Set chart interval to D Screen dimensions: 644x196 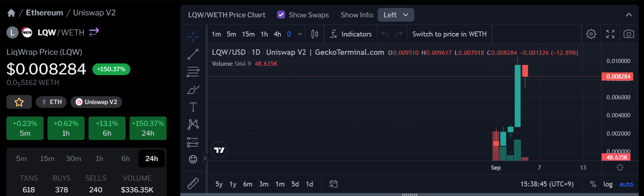point(289,34)
